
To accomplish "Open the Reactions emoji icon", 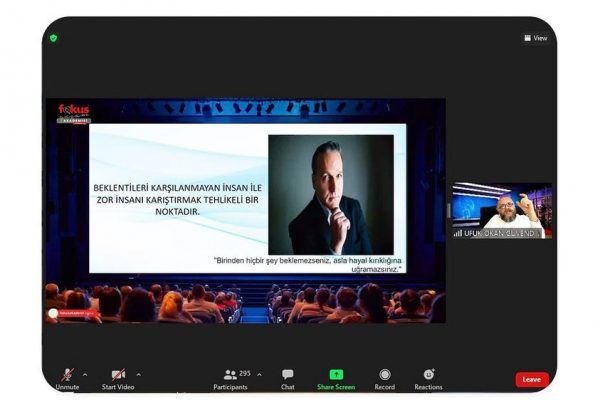I will 429,374.
